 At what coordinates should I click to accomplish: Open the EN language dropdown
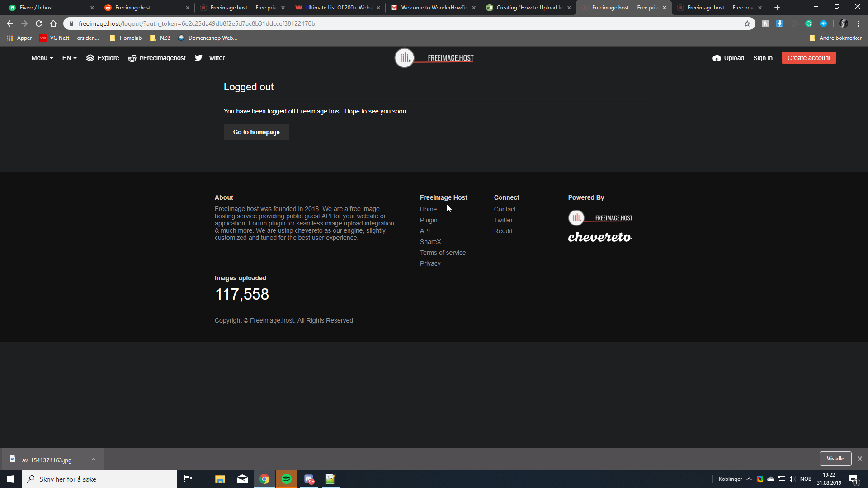tap(69, 58)
